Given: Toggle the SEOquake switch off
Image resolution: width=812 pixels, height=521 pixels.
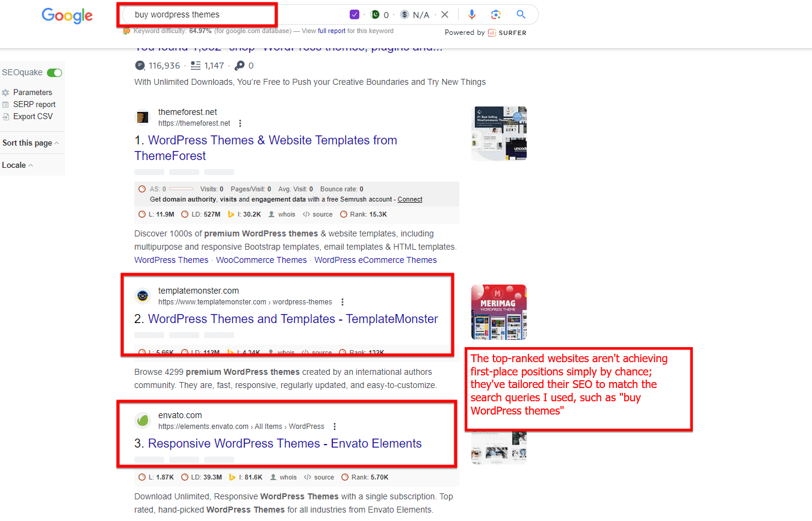Looking at the screenshot, I should click(55, 73).
